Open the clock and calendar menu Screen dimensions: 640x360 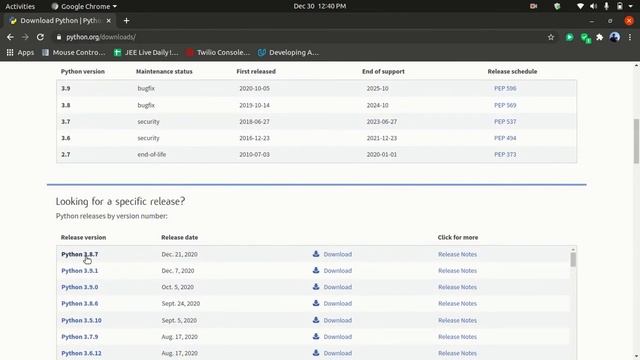(x=320, y=6)
